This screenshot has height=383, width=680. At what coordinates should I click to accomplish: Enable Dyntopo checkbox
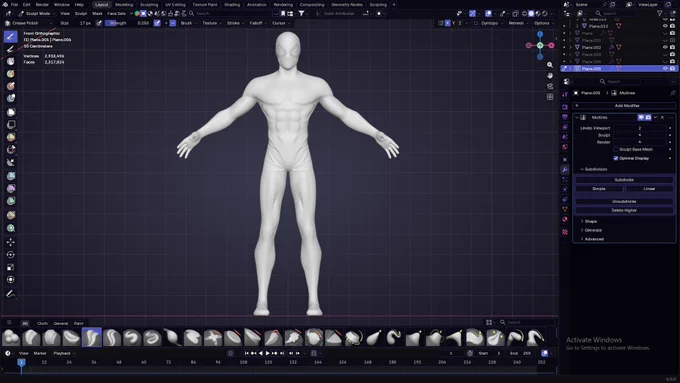(x=476, y=23)
